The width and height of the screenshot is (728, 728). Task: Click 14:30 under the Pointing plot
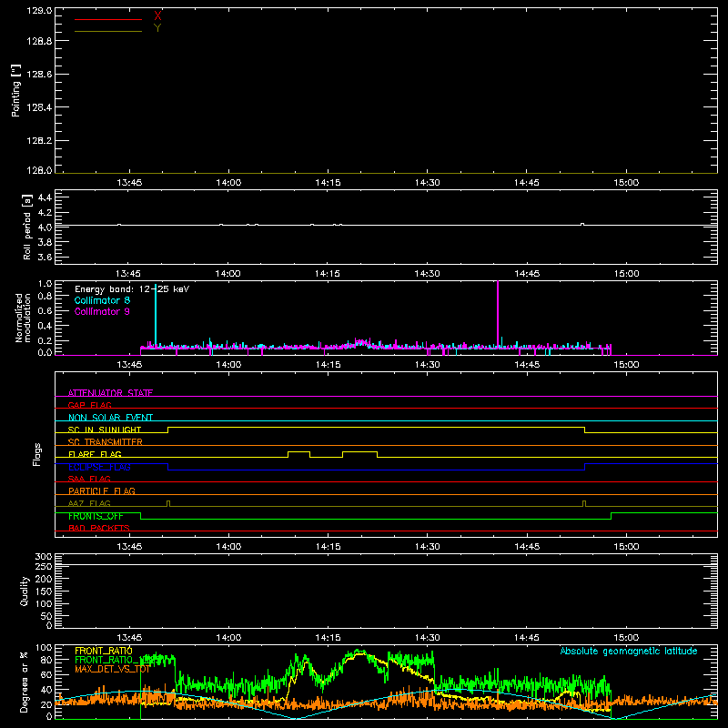[427, 183]
